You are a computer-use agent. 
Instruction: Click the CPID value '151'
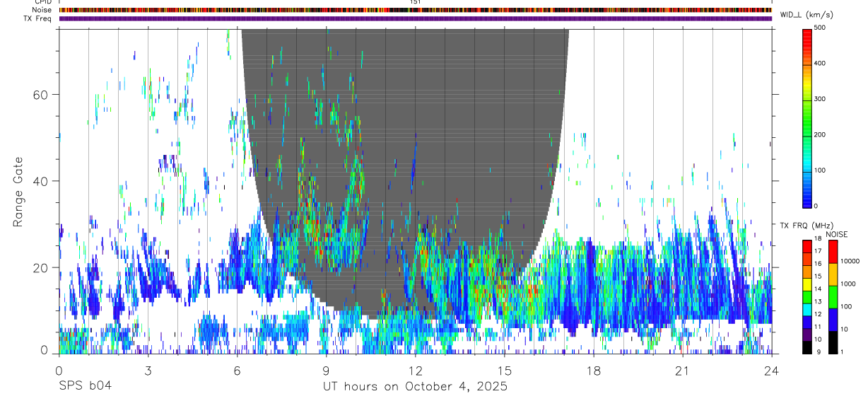(416, 2)
